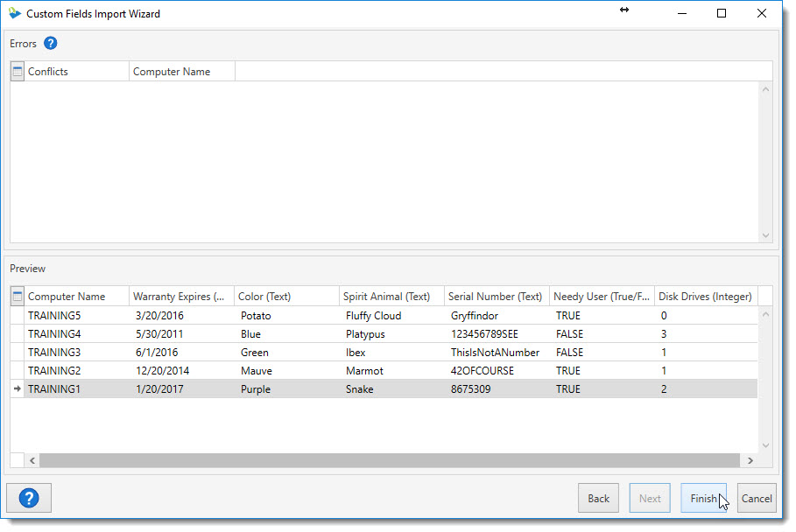Click the Back button

(598, 498)
